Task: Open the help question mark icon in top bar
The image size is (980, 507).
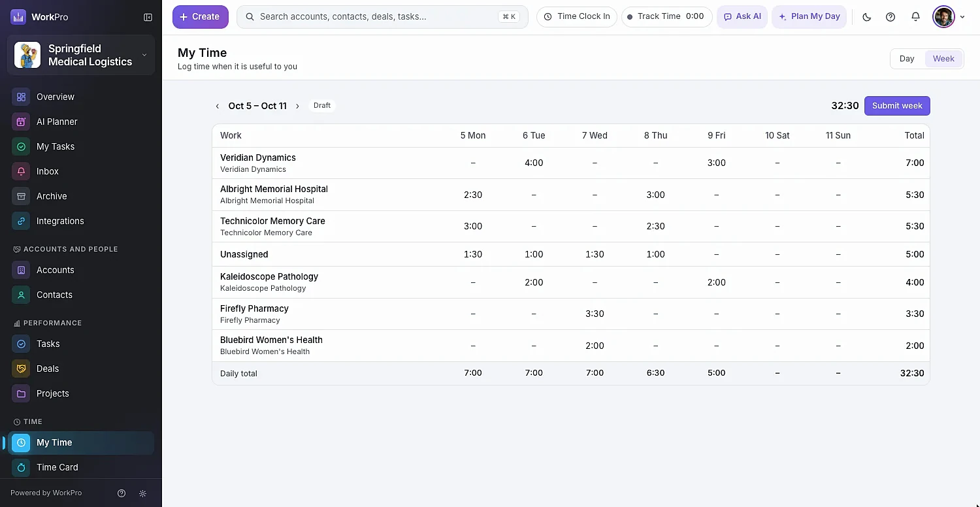Action: coord(890,17)
